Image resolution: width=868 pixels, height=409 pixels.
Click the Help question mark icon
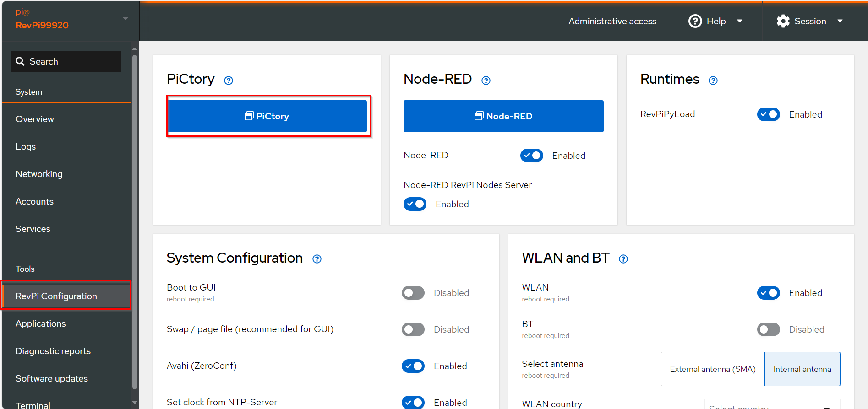pos(695,21)
